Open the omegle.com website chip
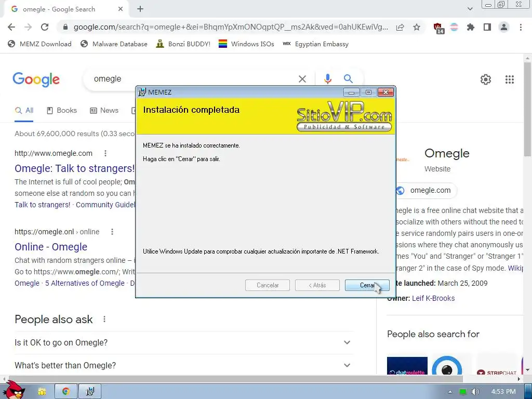Screen dimensions: 532x399 426,190
